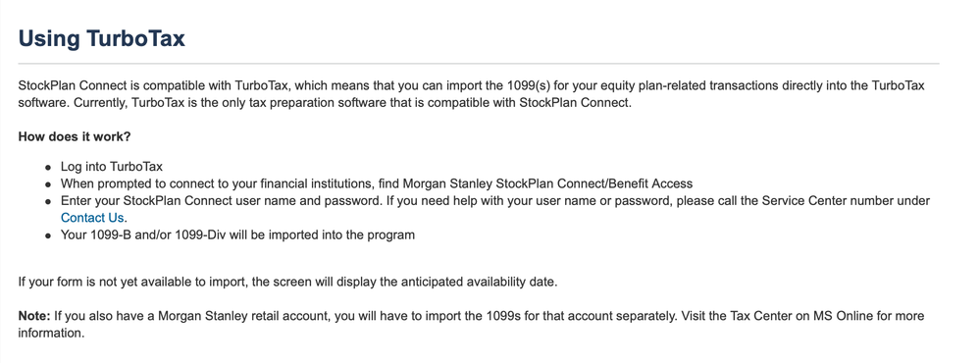
Task: Click the Tax Center on MS Online sentence
Action: (801, 316)
